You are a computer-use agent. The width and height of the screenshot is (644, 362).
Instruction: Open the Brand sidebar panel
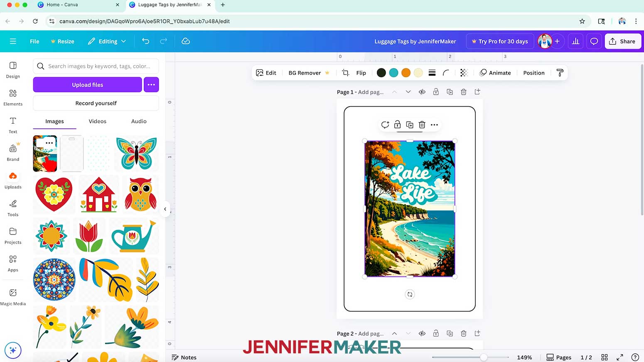(x=13, y=153)
